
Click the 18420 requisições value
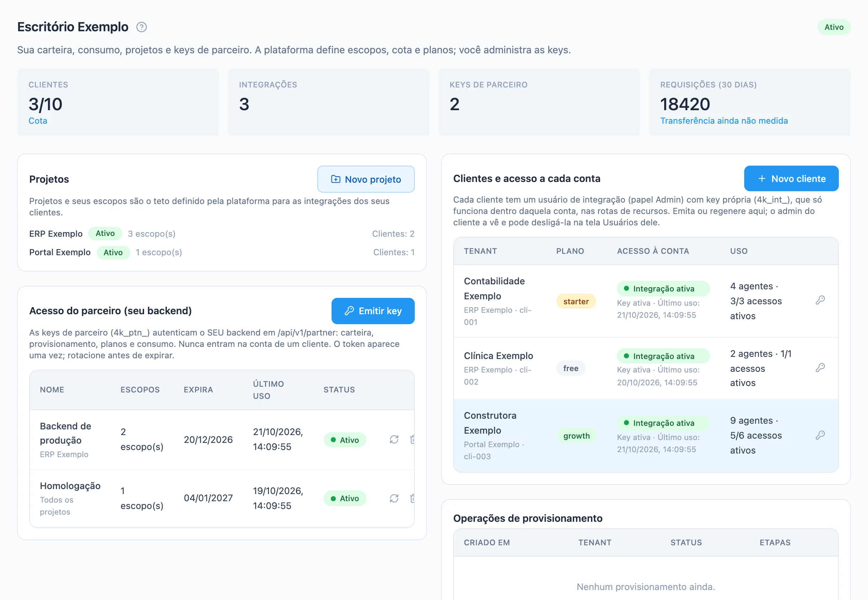click(x=685, y=104)
